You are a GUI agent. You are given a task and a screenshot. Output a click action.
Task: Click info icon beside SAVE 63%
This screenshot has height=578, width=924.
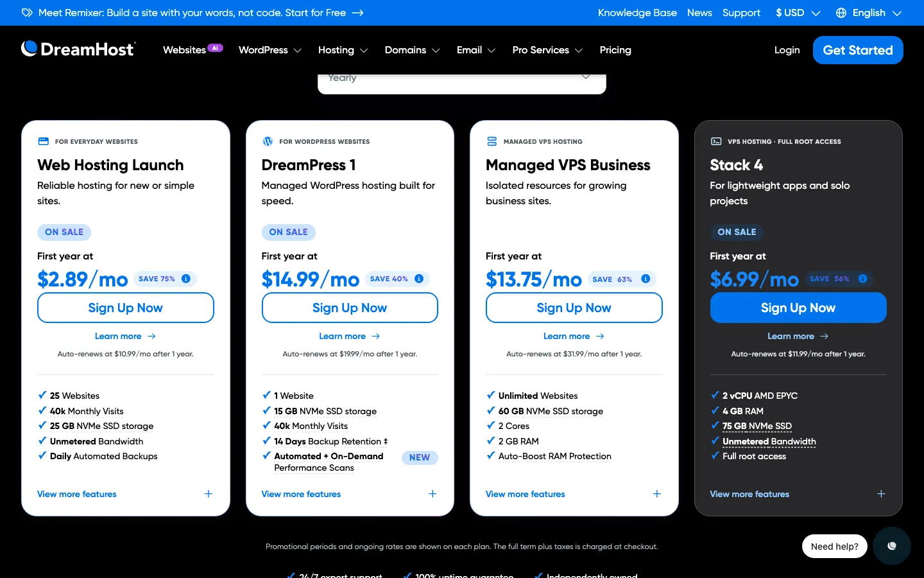pos(646,279)
